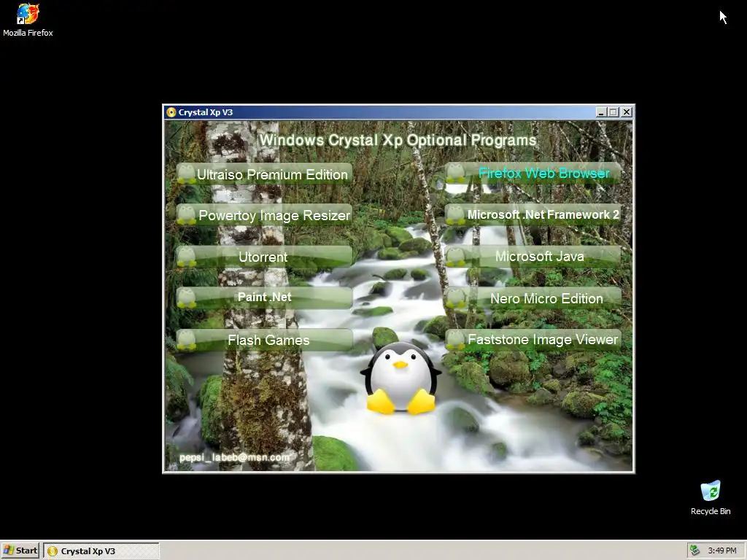Select Crystal Xp V3 taskbar button
This screenshot has height=560, width=747.
pyautogui.click(x=101, y=551)
